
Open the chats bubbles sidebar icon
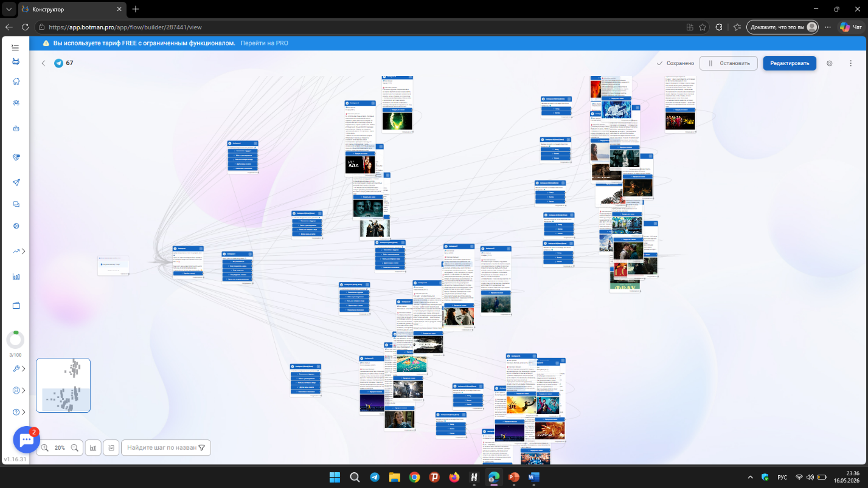pyautogui.click(x=16, y=204)
